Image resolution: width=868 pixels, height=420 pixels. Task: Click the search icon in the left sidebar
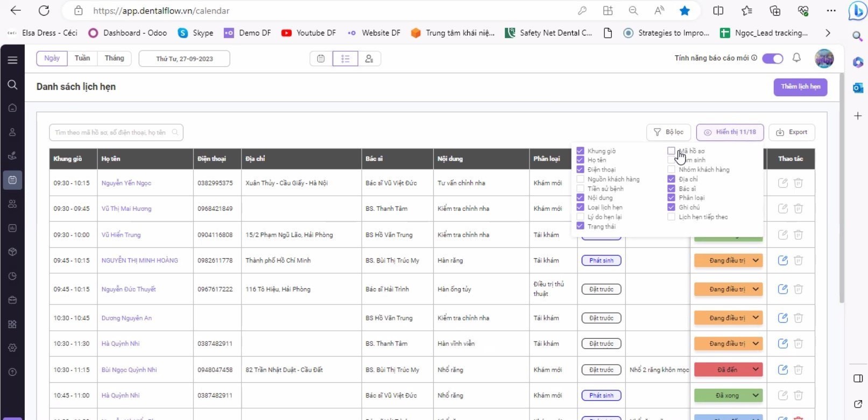click(12, 84)
